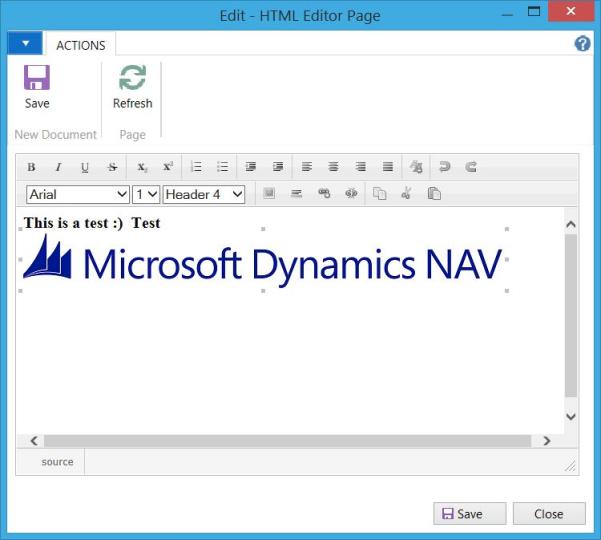Undo the last edit
The height and width of the screenshot is (540, 601).
click(x=444, y=167)
